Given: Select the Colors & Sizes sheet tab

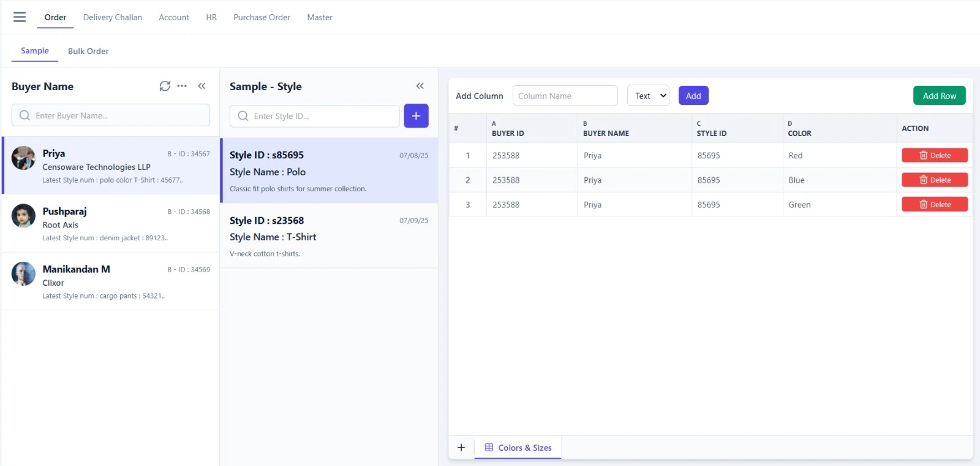Looking at the screenshot, I should click(518, 448).
